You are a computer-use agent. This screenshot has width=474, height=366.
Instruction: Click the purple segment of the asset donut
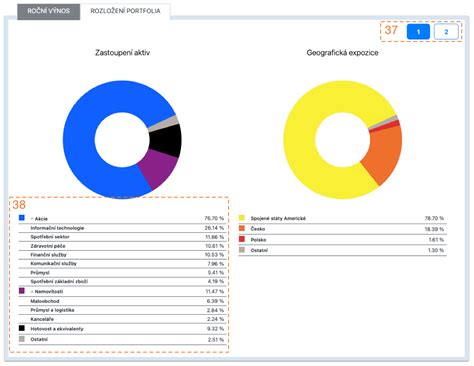click(x=158, y=169)
